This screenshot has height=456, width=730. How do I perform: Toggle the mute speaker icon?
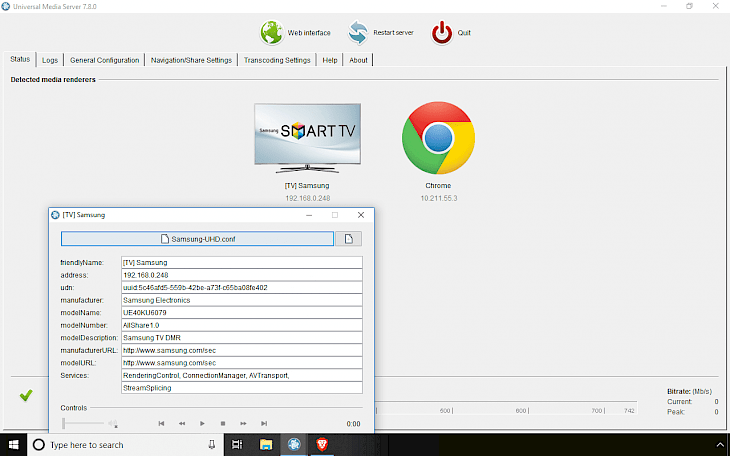point(113,423)
